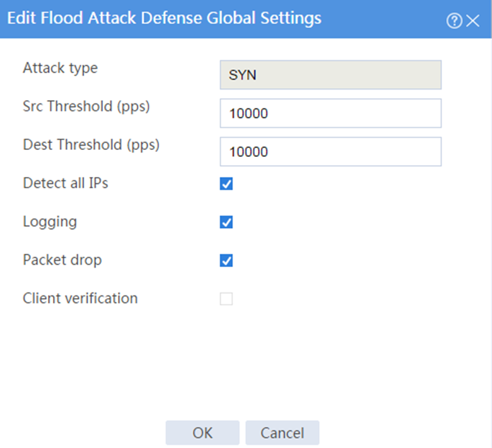Toggle the Packet drop checkbox
The width and height of the screenshot is (492, 448).
point(226,260)
